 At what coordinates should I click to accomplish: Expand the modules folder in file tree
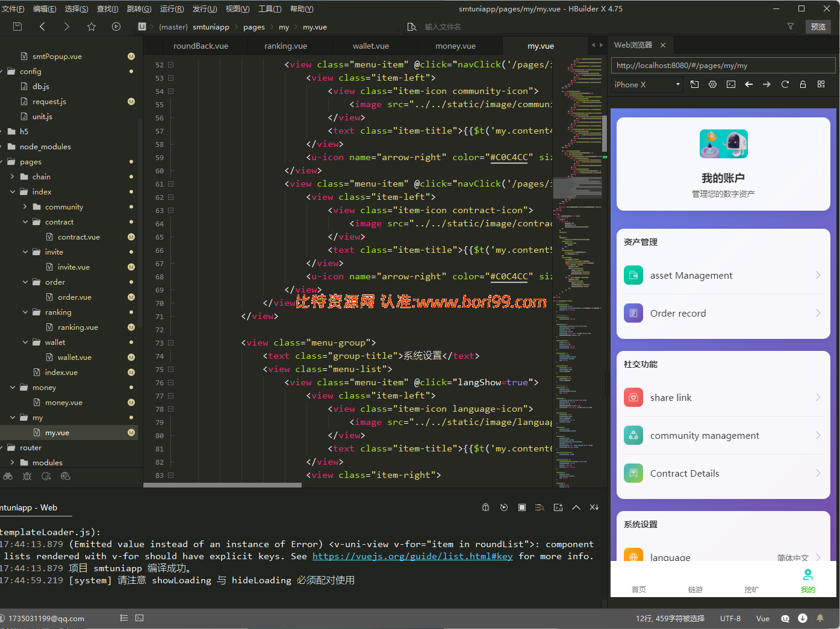(13, 463)
